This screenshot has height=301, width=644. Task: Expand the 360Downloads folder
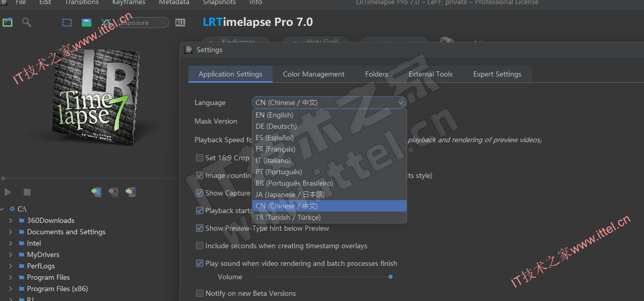[10, 220]
